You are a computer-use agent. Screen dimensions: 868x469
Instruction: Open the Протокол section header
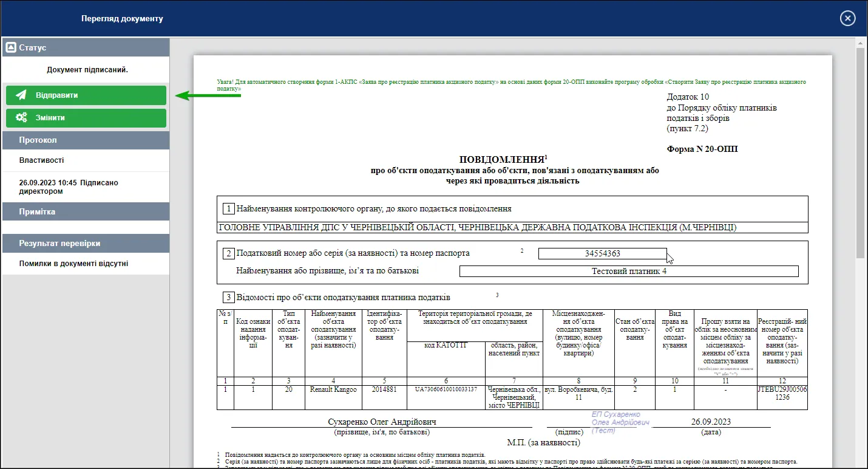click(86, 140)
